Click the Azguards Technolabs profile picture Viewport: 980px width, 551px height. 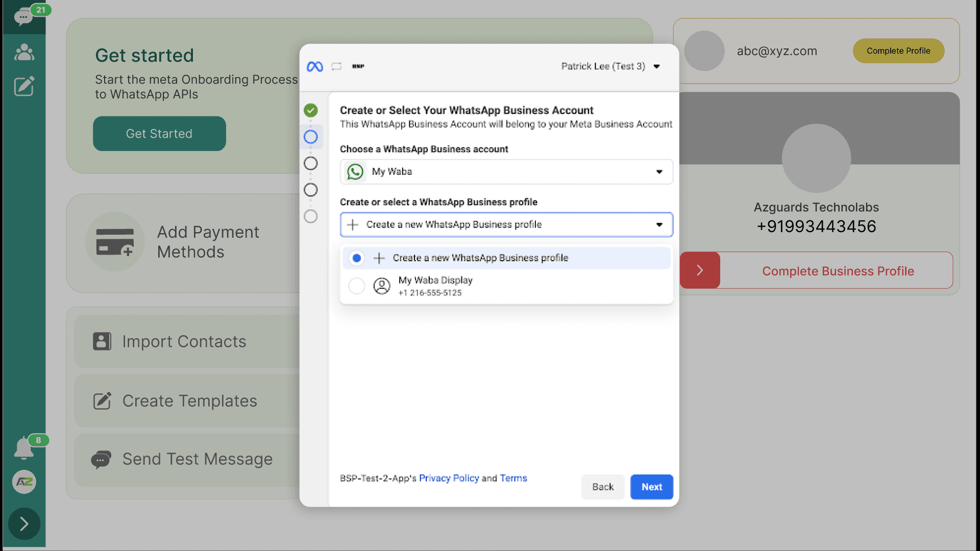click(817, 158)
